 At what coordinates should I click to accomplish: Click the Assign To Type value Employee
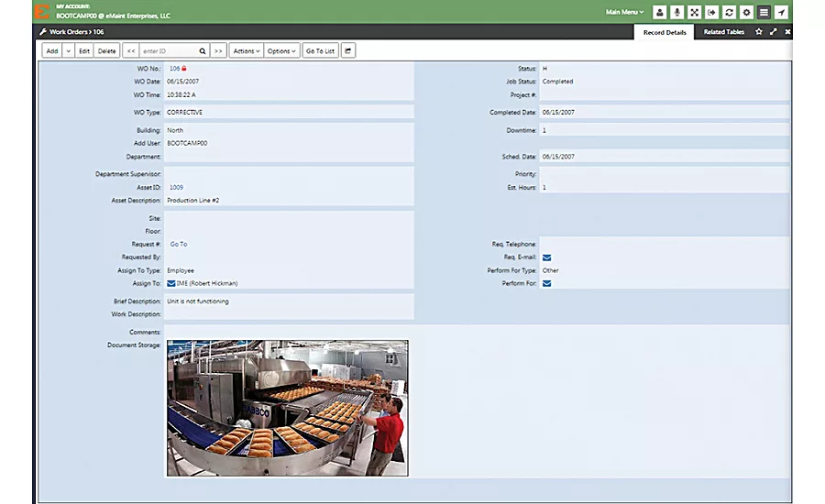pyautogui.click(x=181, y=270)
